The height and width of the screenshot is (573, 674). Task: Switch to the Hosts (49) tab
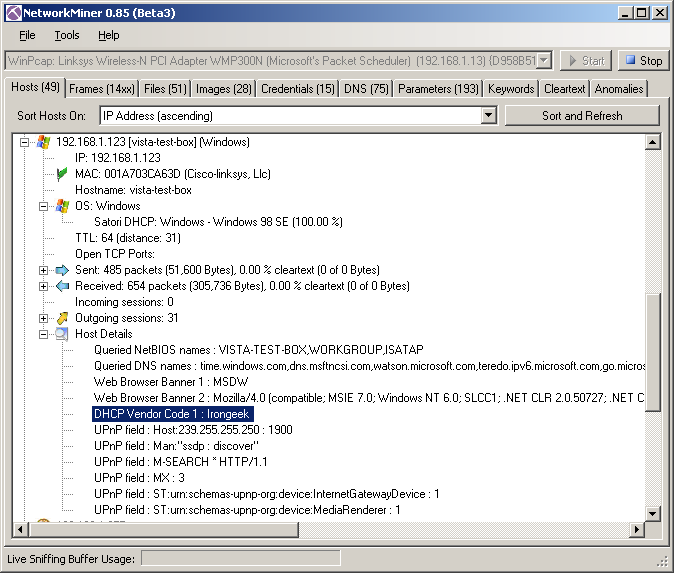click(35, 87)
